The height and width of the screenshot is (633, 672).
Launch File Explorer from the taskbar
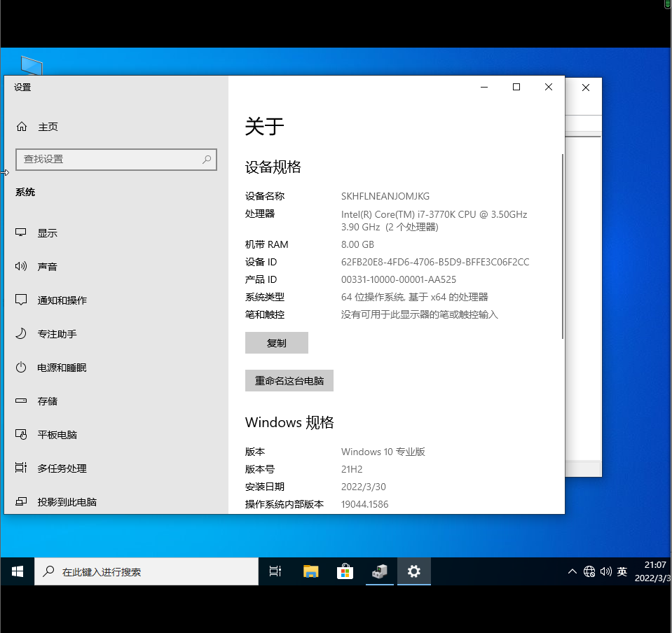(x=310, y=571)
